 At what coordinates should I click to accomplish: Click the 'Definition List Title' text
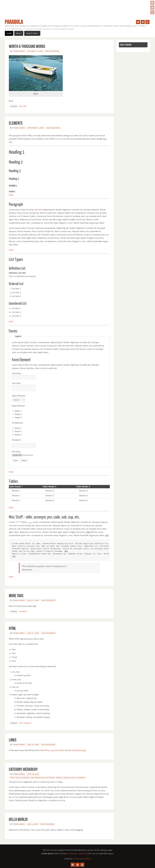17,273
